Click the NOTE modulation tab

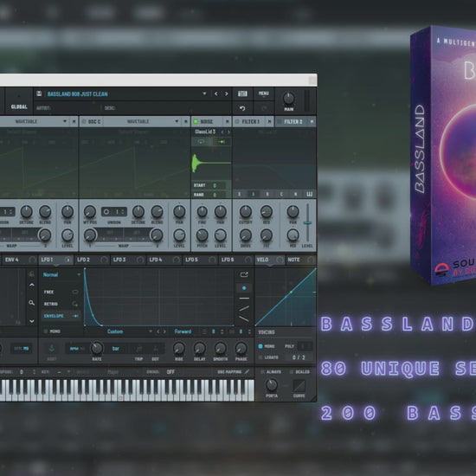pos(300,260)
